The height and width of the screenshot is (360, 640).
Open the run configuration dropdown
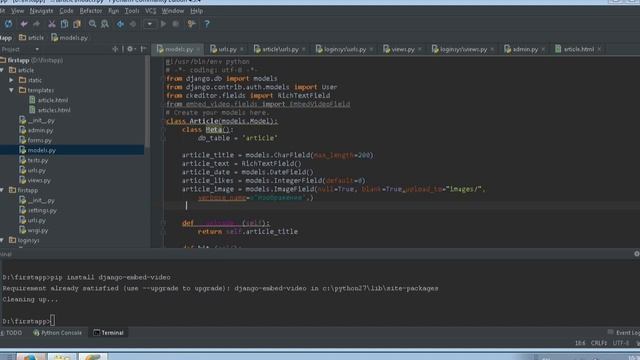pyautogui.click(x=150, y=24)
